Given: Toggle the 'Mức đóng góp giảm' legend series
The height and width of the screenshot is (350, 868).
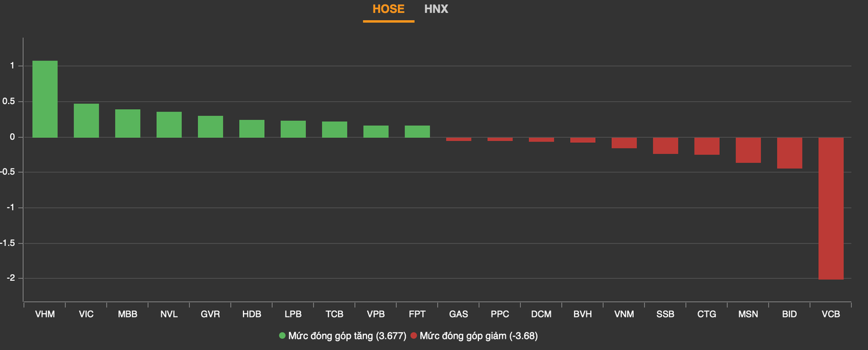Looking at the screenshot, I should [x=478, y=336].
